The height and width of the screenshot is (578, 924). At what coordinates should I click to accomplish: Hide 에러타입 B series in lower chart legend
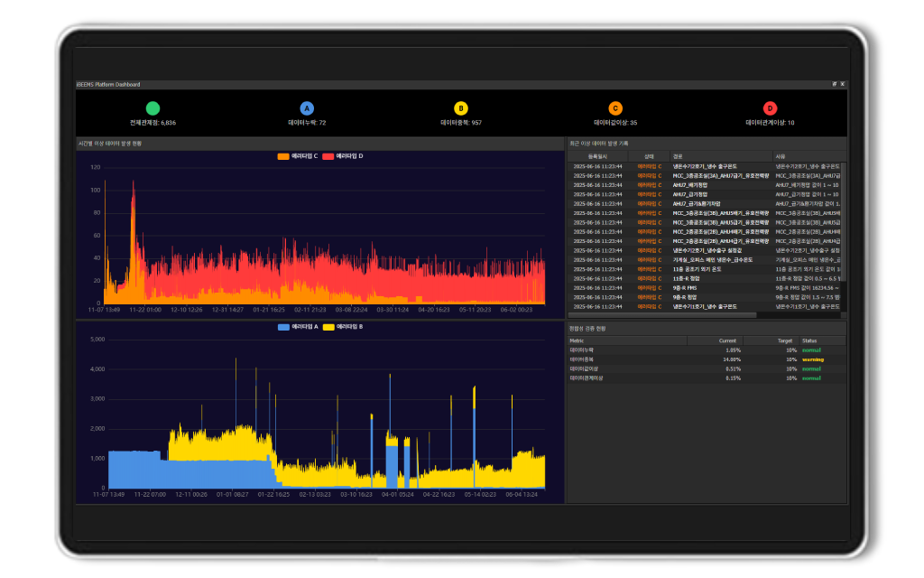342,326
